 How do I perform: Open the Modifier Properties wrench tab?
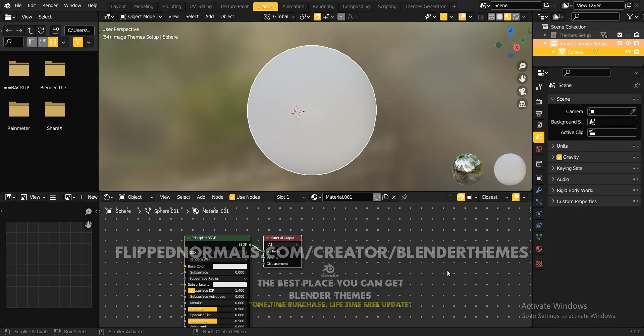tap(539, 190)
